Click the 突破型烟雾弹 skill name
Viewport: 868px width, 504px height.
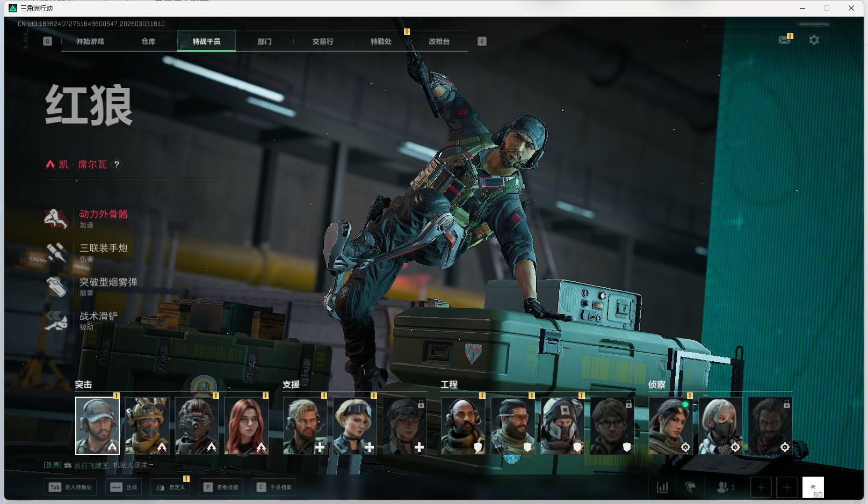pyautogui.click(x=108, y=282)
